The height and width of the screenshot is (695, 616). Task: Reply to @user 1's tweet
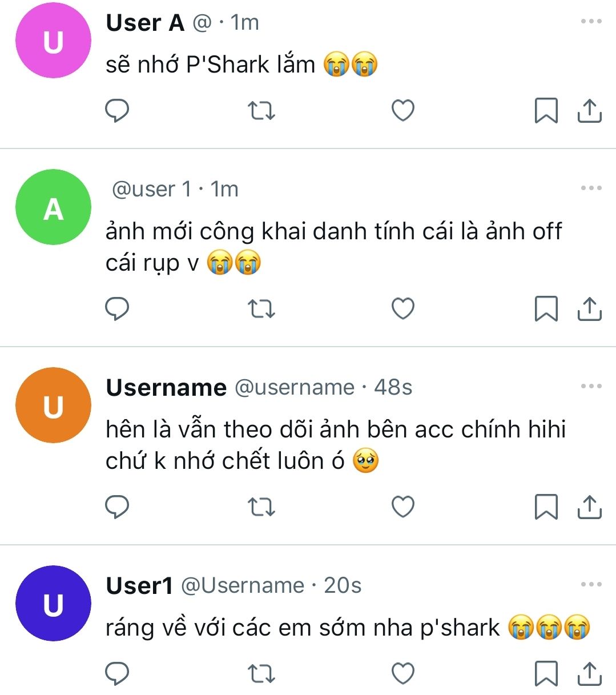(118, 308)
